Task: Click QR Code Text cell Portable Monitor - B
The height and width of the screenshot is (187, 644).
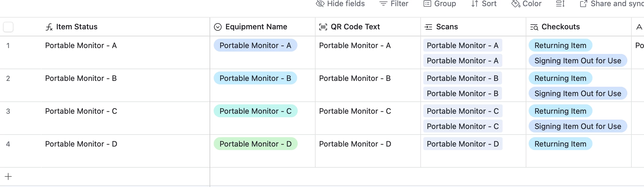Action: tap(355, 79)
